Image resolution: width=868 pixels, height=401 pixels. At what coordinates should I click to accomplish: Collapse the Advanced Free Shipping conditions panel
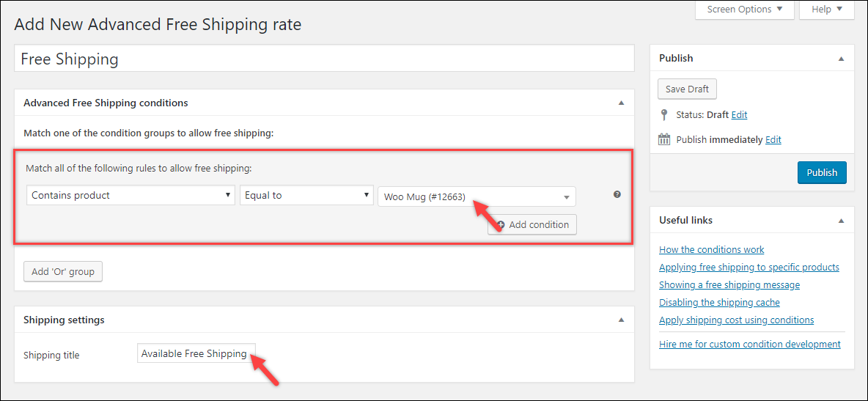tap(621, 103)
